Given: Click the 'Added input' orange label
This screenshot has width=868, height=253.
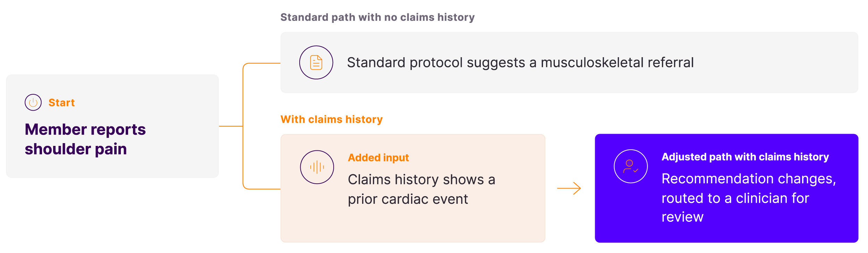Looking at the screenshot, I should [378, 158].
